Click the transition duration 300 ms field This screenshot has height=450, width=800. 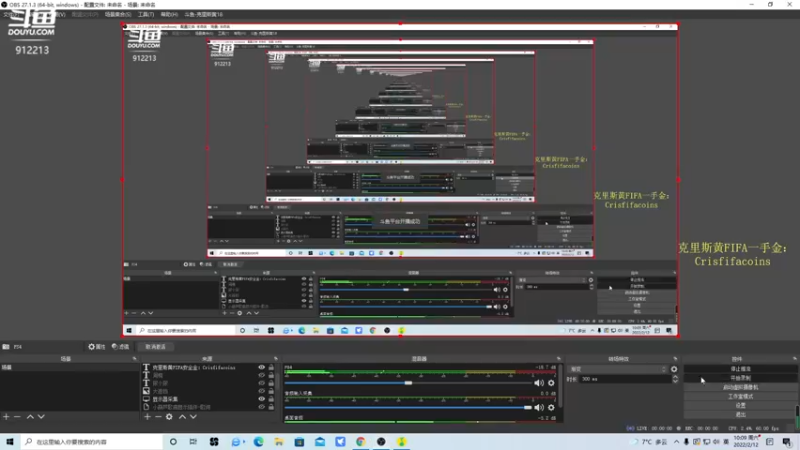tap(626, 379)
